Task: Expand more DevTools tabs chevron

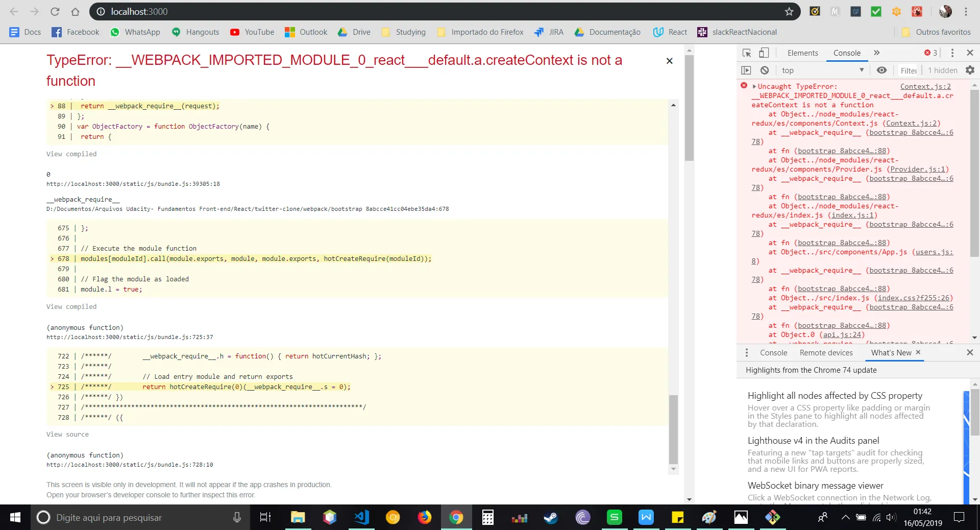Action: point(877,53)
